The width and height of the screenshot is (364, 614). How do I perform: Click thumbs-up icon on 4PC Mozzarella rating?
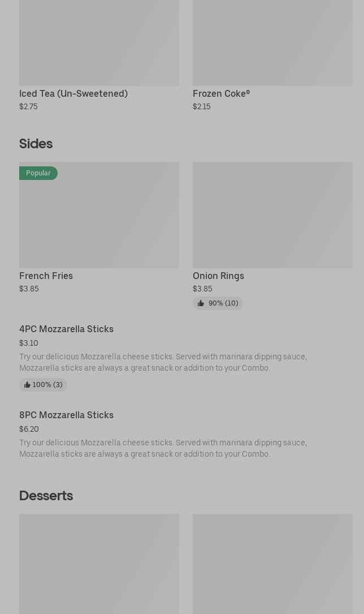click(27, 385)
